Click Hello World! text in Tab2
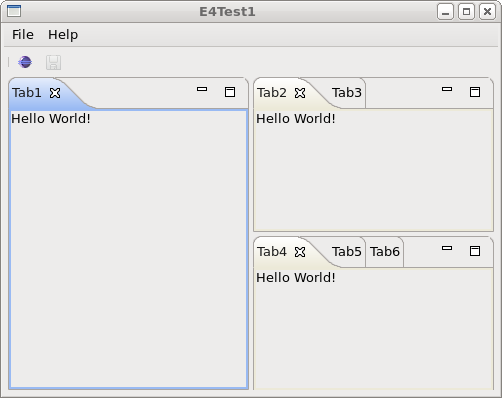The height and width of the screenshot is (398, 502). (296, 119)
